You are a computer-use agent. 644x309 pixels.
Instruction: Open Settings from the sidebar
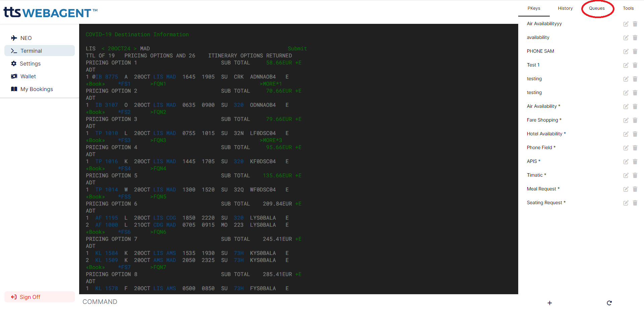click(40, 63)
